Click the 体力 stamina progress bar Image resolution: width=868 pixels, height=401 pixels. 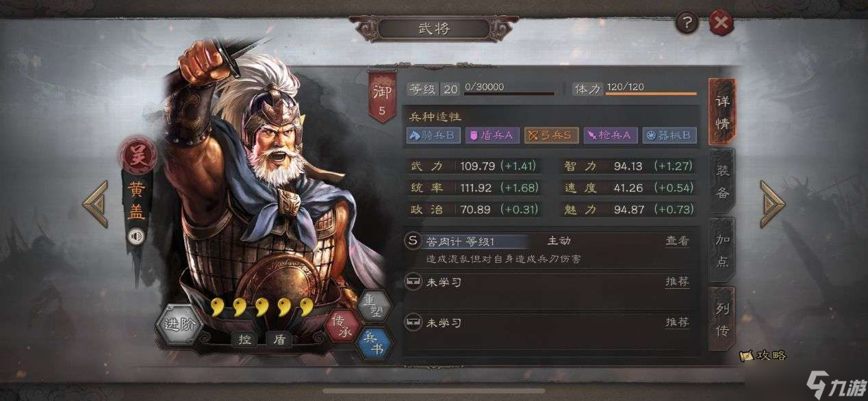point(650,93)
